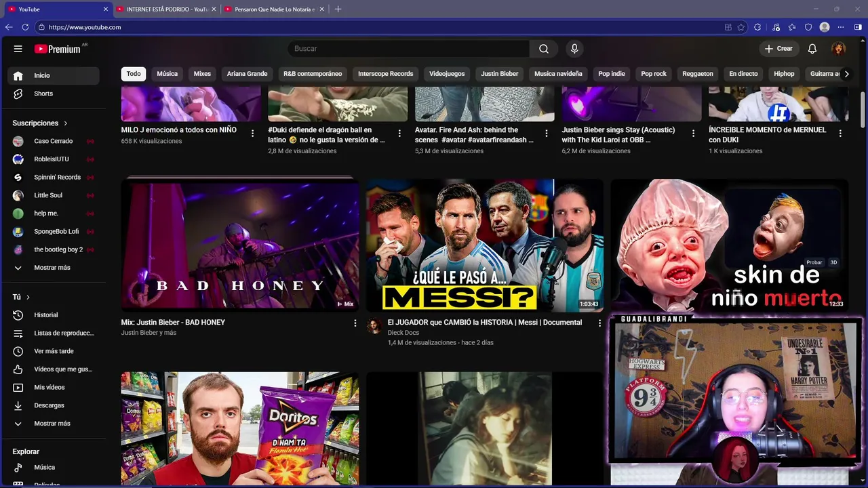Open Mix: Justin Bieber - BAD HONEY title
Image resolution: width=868 pixels, height=488 pixels.
(x=173, y=323)
